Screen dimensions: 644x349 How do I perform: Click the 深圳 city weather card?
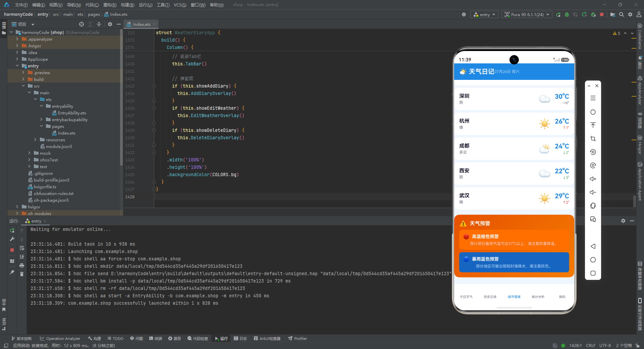[514, 99]
